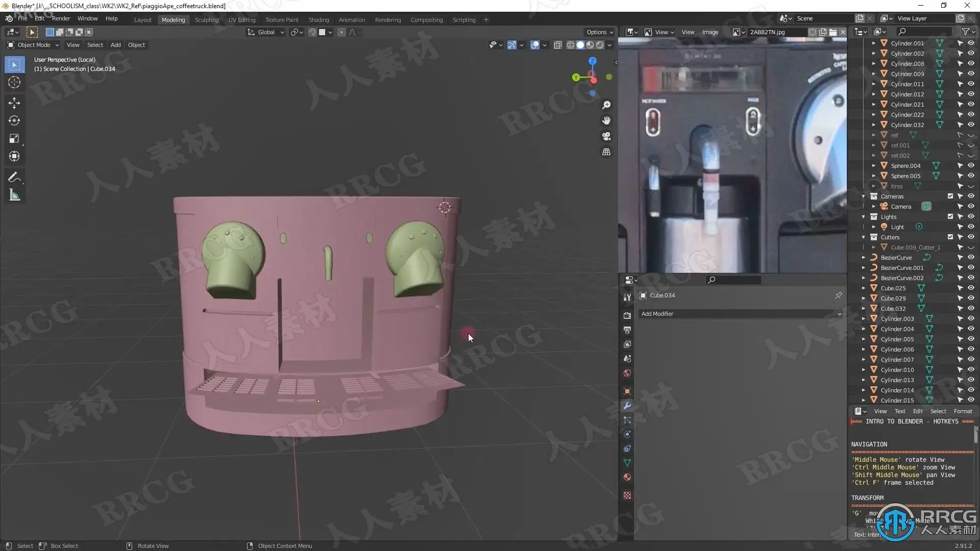The height and width of the screenshot is (551, 980).
Task: Open the Add menu in viewport header
Action: click(115, 45)
